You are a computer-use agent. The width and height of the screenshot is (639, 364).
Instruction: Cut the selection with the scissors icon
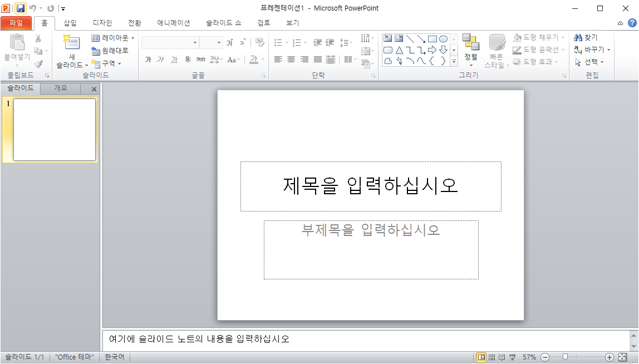coord(38,39)
